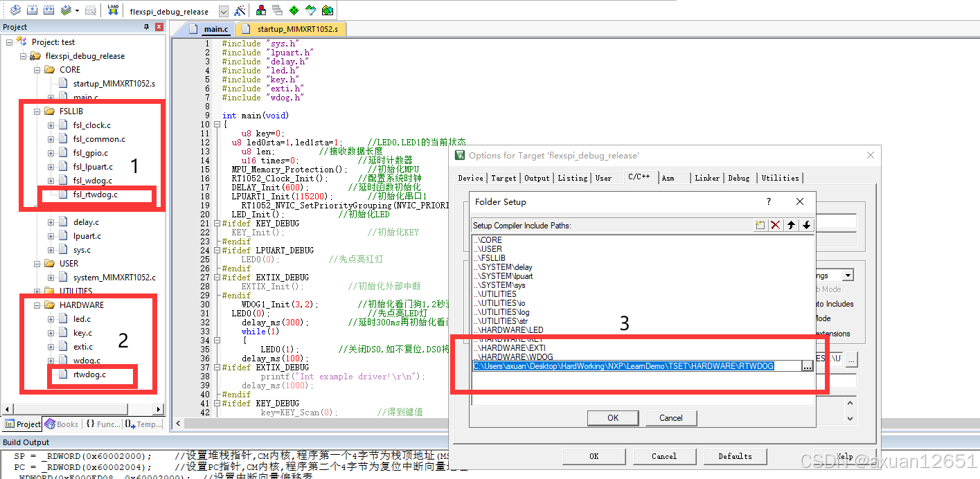Open the Output tab in Options dialog
Viewport: 980px width, 479px height.
click(537, 178)
